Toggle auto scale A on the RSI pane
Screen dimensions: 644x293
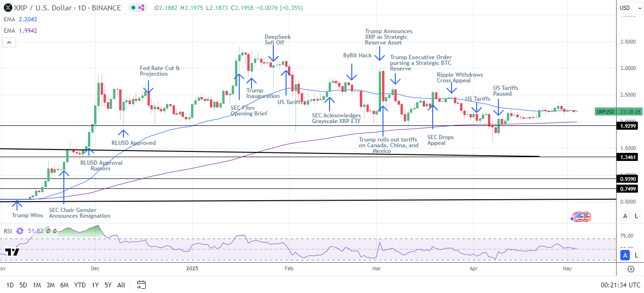click(x=626, y=255)
